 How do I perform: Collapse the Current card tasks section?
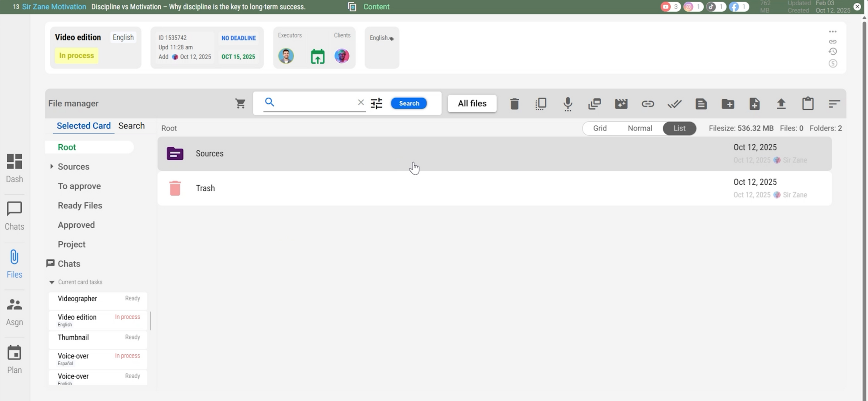(x=52, y=282)
